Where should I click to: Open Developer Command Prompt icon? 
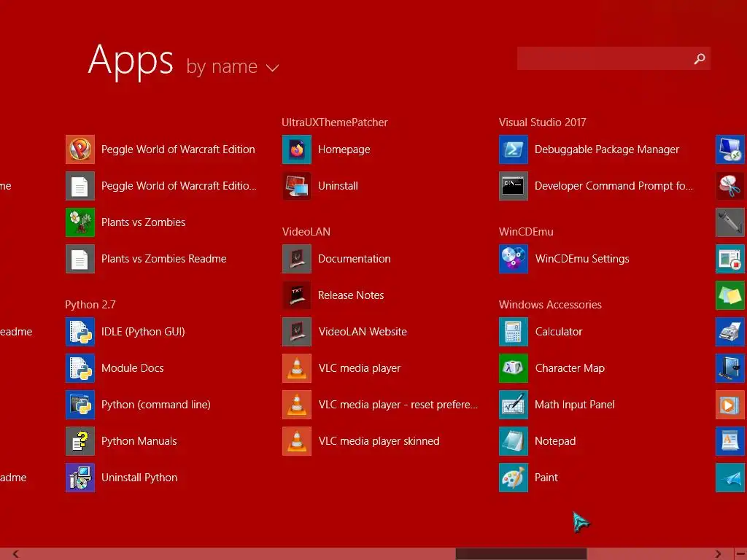(514, 186)
